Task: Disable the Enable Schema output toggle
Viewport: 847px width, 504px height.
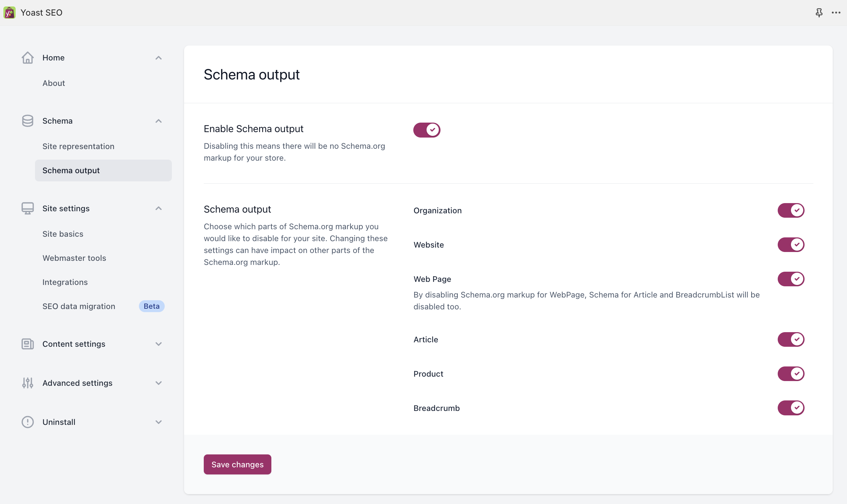Action: 427,130
